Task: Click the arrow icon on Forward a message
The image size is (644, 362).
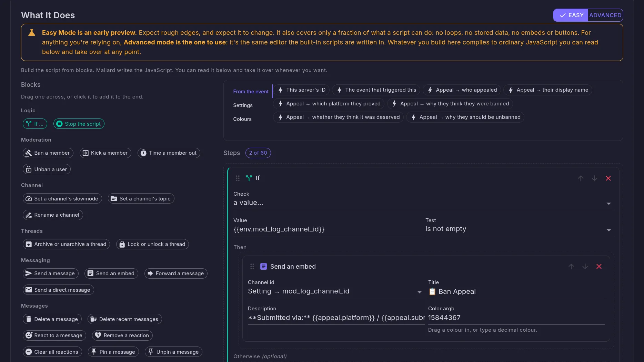Action: (150, 273)
